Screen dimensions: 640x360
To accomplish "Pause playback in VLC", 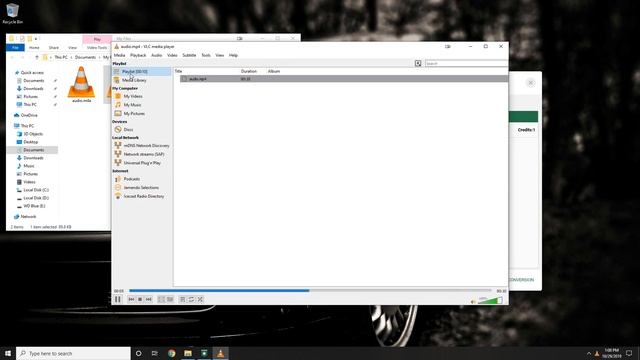I will tap(118, 299).
